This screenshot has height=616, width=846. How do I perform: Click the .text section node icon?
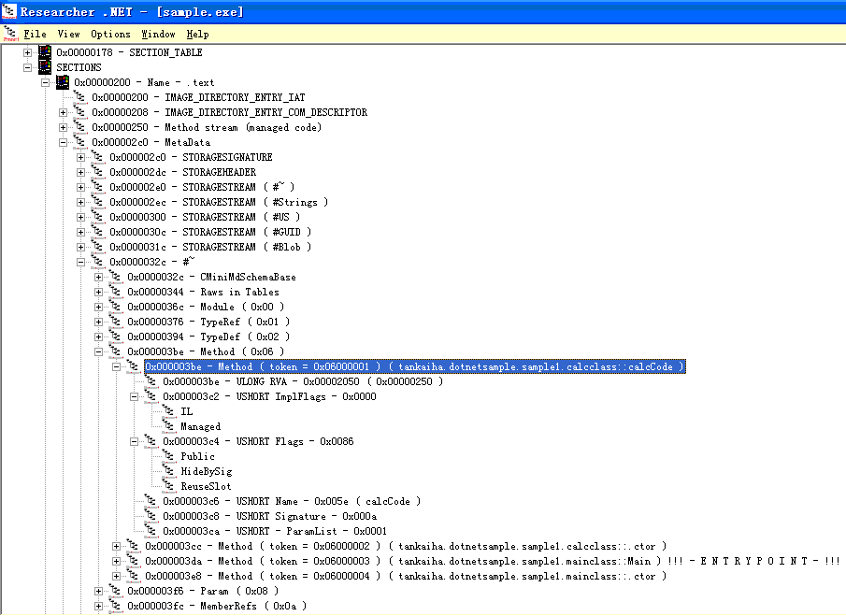click(63, 82)
